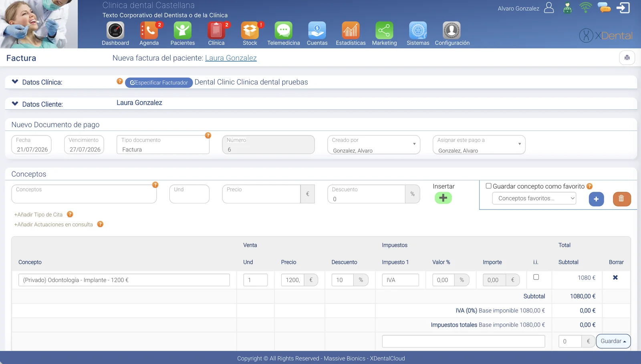Click help icon on Conceptos field
Screen dimensions: 641x364
point(155,185)
